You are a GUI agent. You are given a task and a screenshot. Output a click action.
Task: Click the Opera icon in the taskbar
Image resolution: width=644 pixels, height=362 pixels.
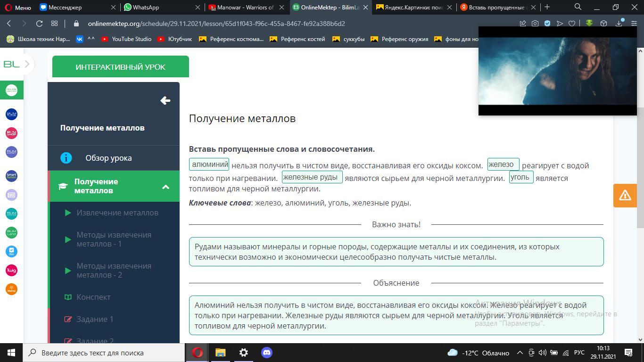pos(198,353)
